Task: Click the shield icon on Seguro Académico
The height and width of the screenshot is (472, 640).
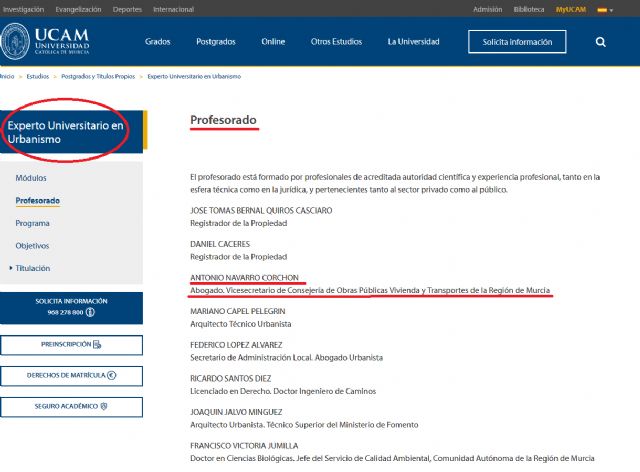Action: [x=104, y=406]
